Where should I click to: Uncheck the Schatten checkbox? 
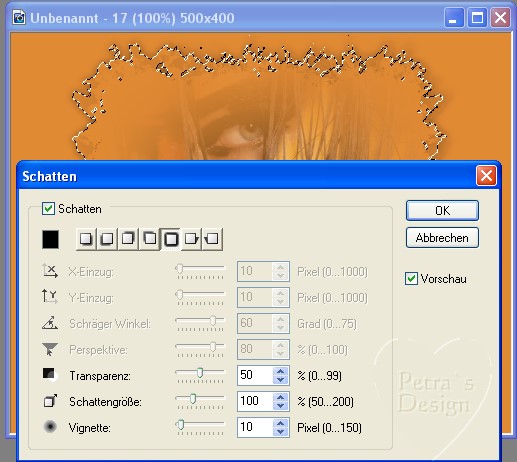coord(48,209)
